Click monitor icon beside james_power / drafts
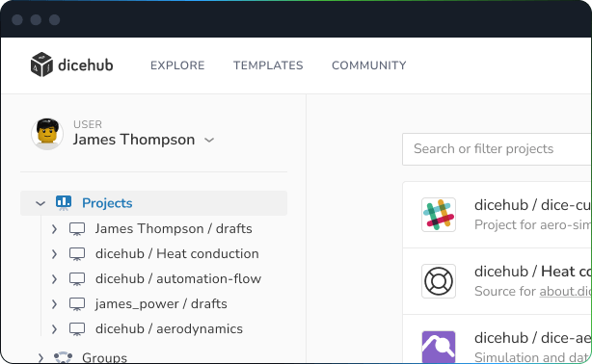Image resolution: width=592 pixels, height=364 pixels. click(x=77, y=304)
